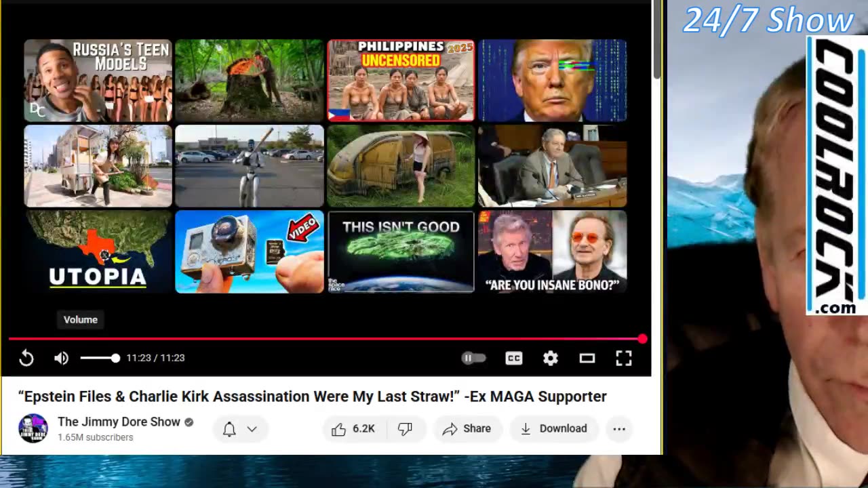Click the video title text

tap(312, 396)
